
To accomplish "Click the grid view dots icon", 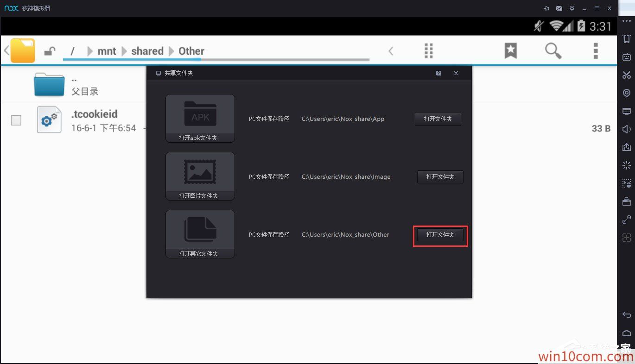I will point(429,51).
